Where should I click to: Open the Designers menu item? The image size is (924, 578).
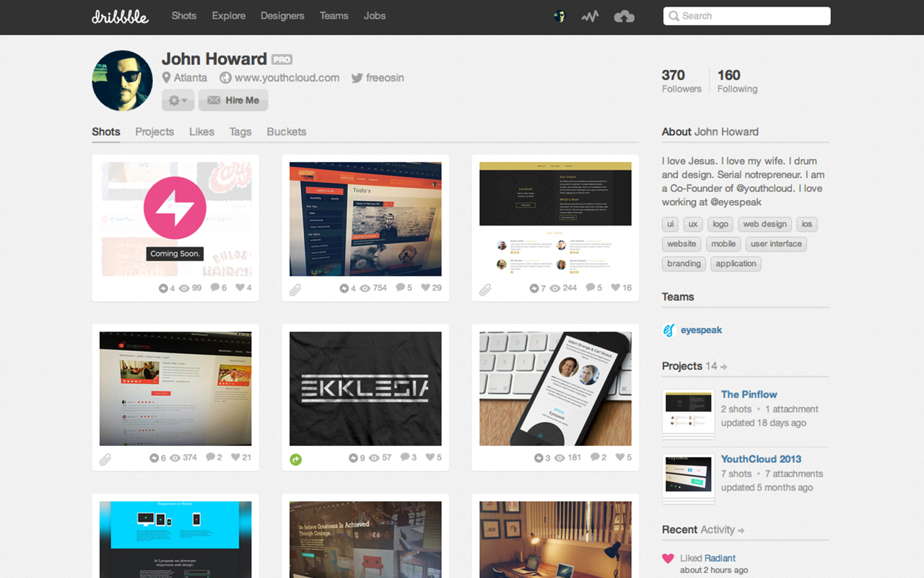click(282, 15)
